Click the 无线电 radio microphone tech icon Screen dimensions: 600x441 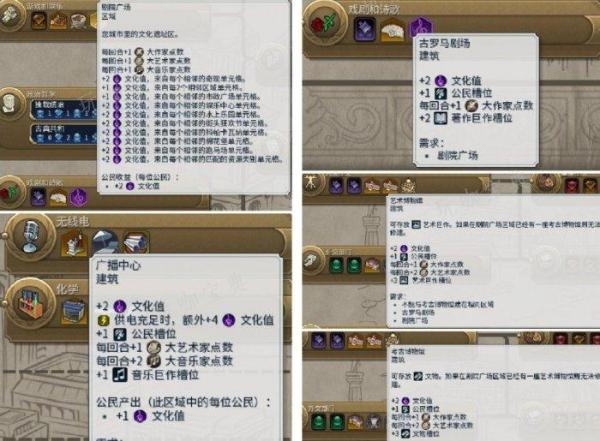click(31, 235)
